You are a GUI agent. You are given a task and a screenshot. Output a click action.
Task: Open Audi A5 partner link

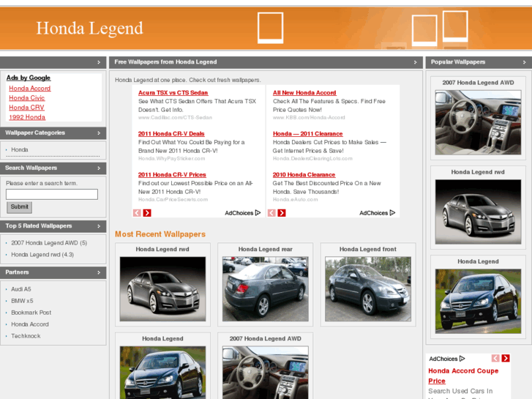[x=21, y=289]
